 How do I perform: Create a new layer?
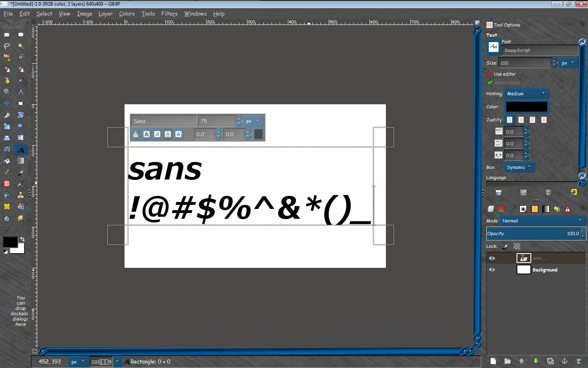[493, 361]
